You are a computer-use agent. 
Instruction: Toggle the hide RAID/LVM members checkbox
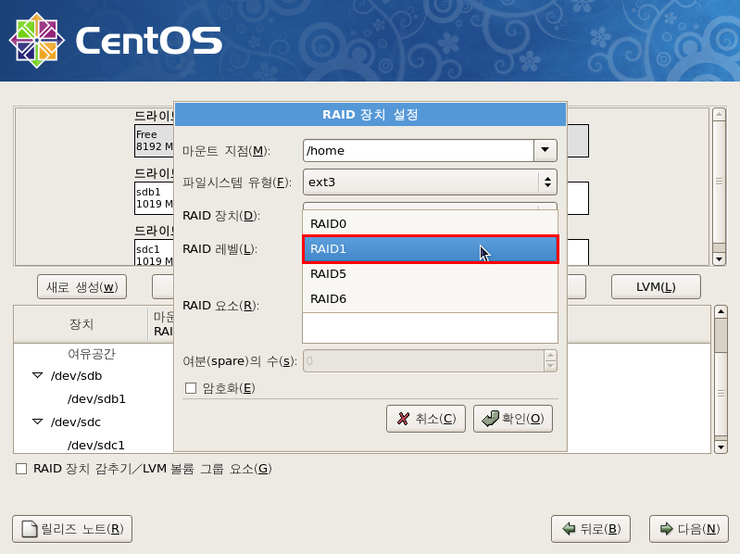point(21,468)
